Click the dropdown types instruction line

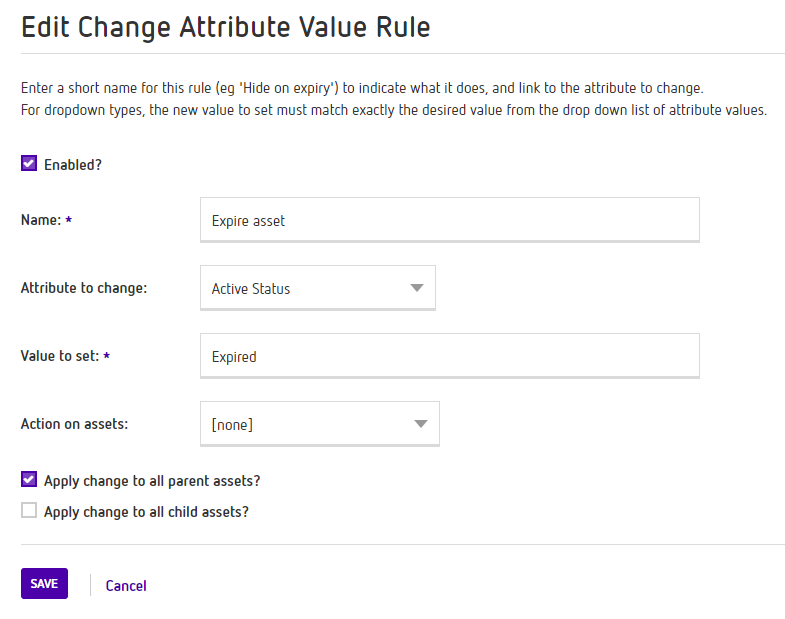click(394, 110)
